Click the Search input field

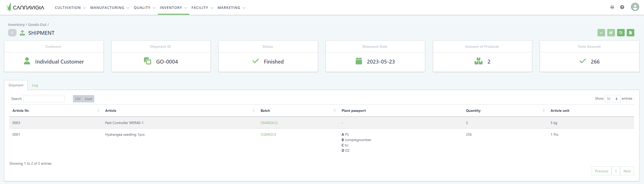click(x=44, y=99)
